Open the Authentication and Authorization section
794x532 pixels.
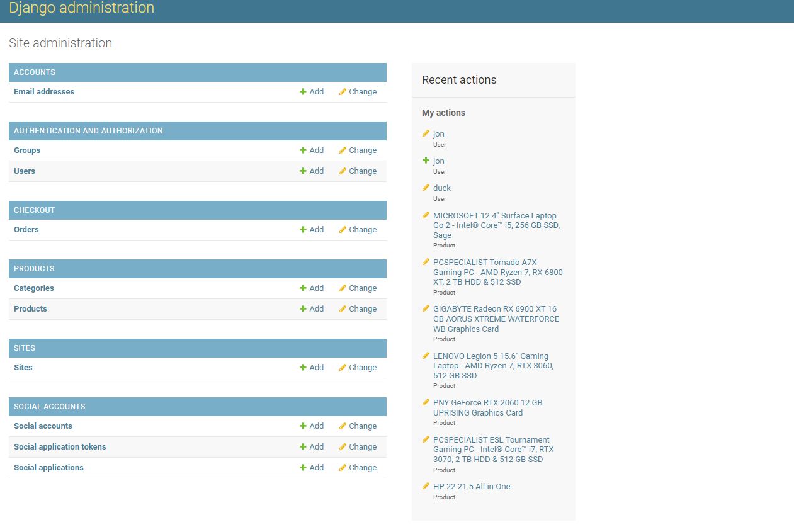[x=88, y=131]
